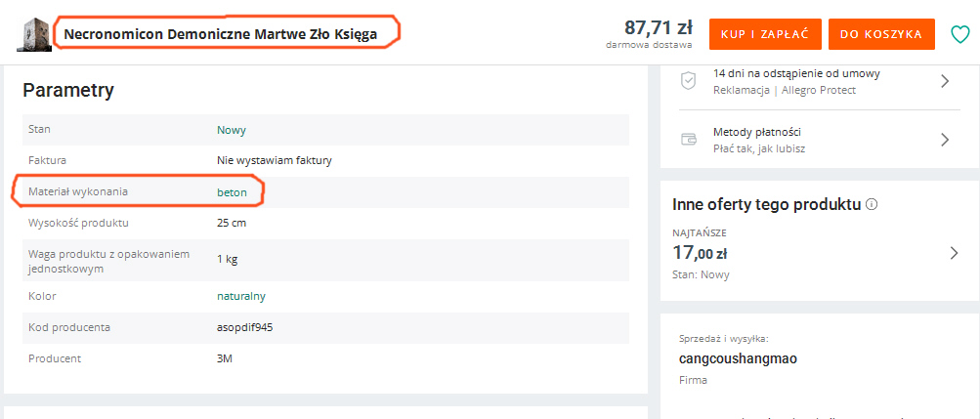Viewport: 980px width, 419px height.
Task: Expand the Metody płatności chevron
Action: pos(945,140)
